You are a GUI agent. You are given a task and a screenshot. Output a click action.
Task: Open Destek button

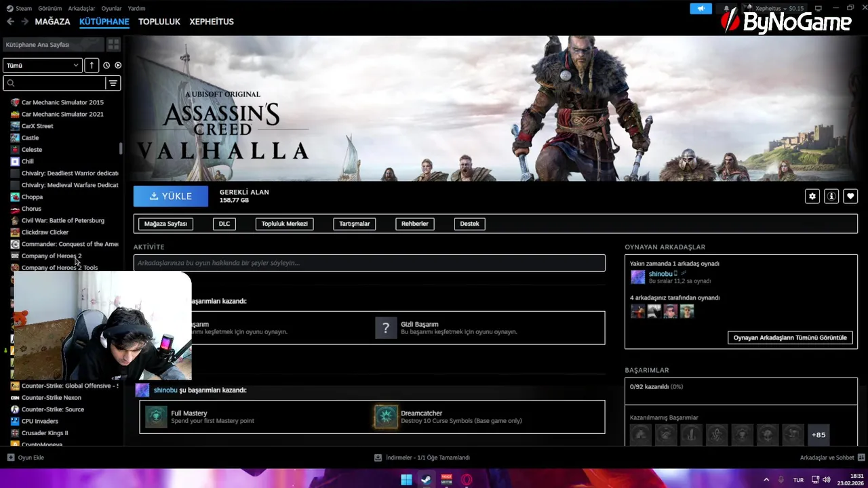click(x=470, y=224)
